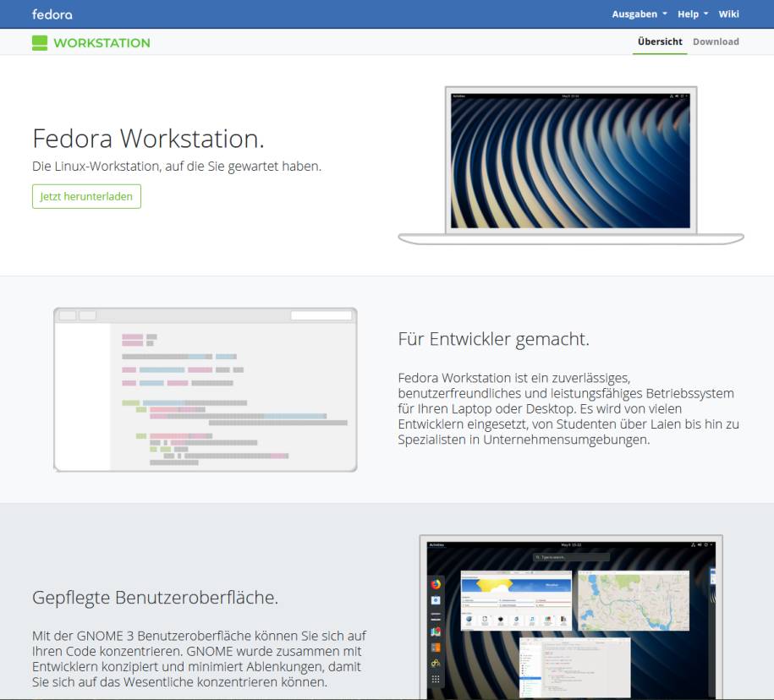Click the volume icon in the GNOME top bar
This screenshot has height=700, width=774.
coord(699,544)
